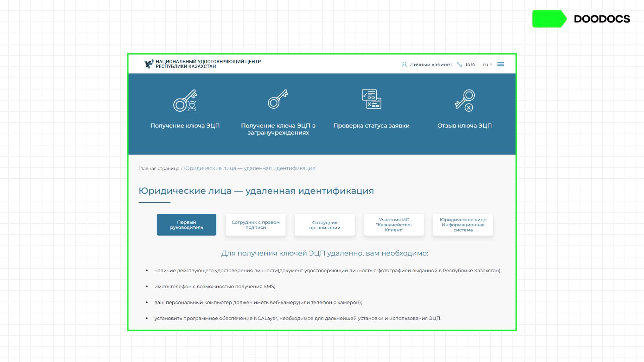This screenshot has height=362, width=644.
Task: Click the Национальный удостоверяющий центр title text
Action: 208,64
